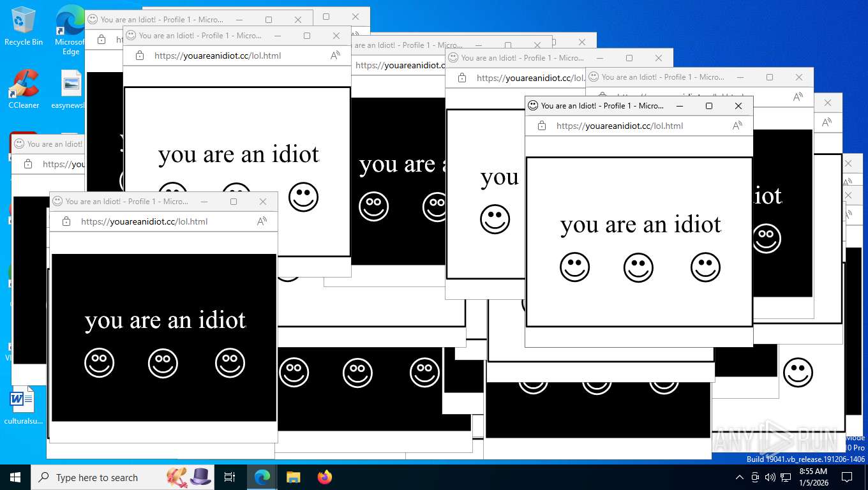Launch CCleaner from the desktop
Viewport: 868px width, 490px height.
click(x=24, y=89)
